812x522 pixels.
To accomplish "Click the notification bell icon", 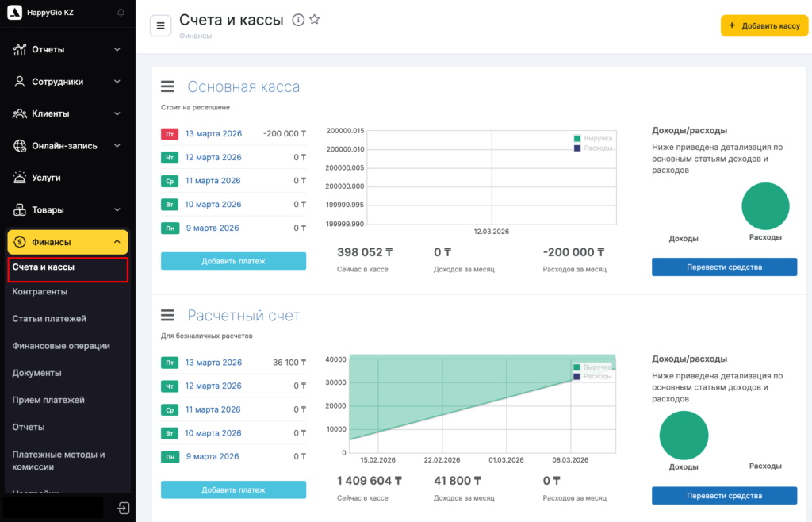I will [x=121, y=13].
